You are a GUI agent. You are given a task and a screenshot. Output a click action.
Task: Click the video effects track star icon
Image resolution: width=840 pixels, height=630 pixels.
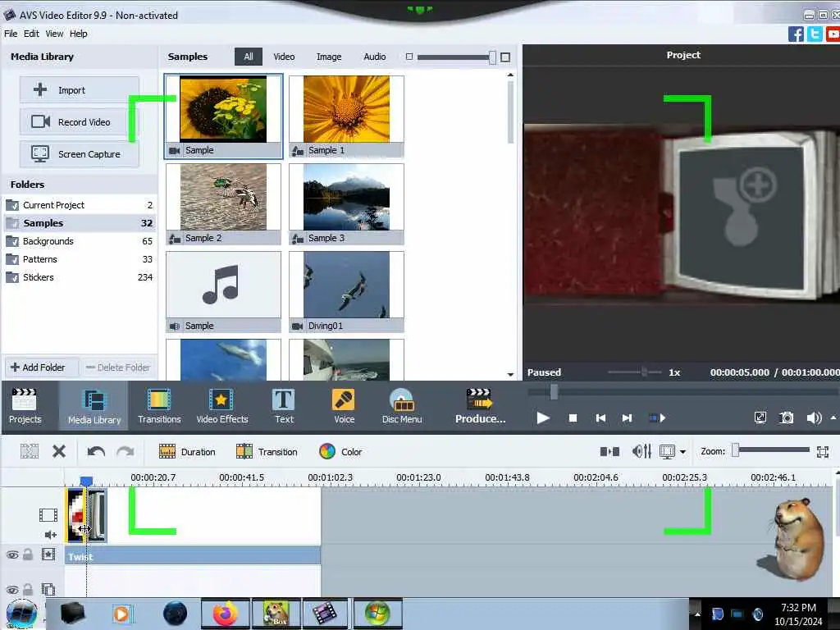point(48,555)
